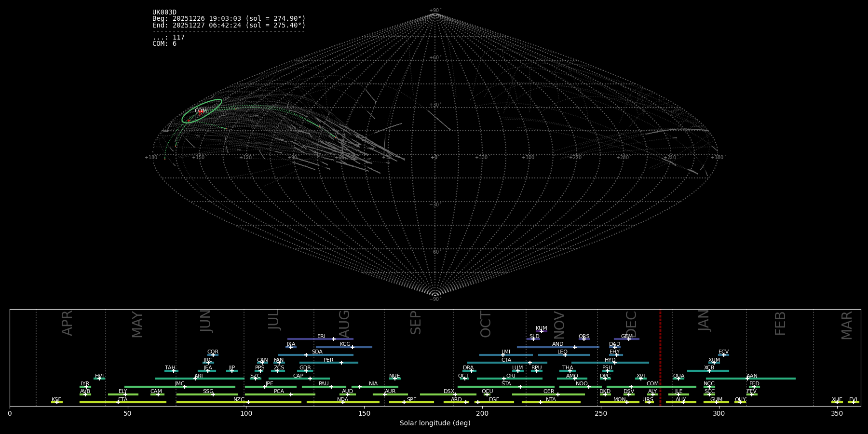Click the +300 right ascension grid label
The width and height of the screenshot is (868, 434).
coord(528,158)
